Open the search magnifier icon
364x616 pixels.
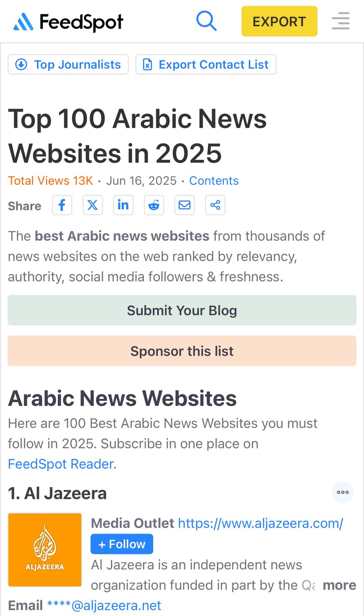206,21
